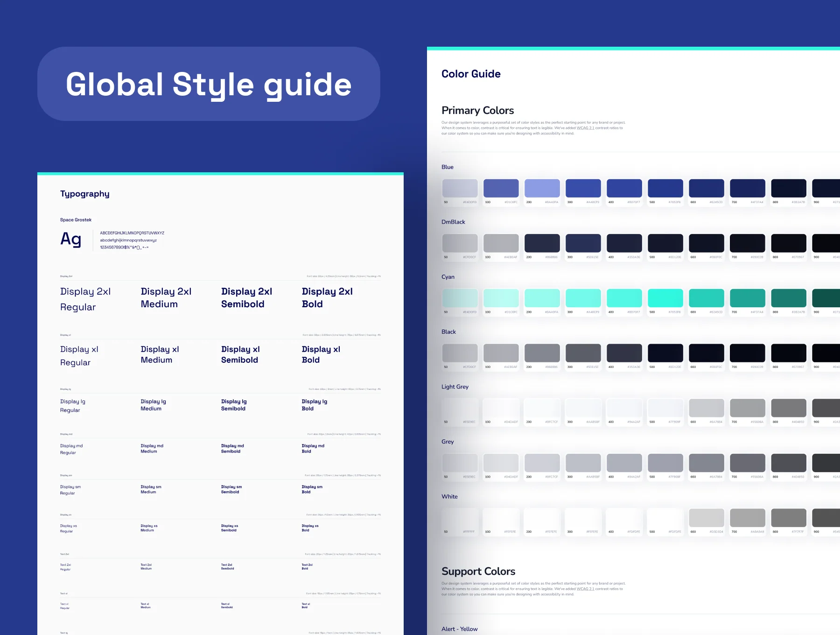Viewport: 840px width, 635px height.
Task: Click the WCAG 2.1 link under Primary Colors
Action: pyautogui.click(x=585, y=128)
